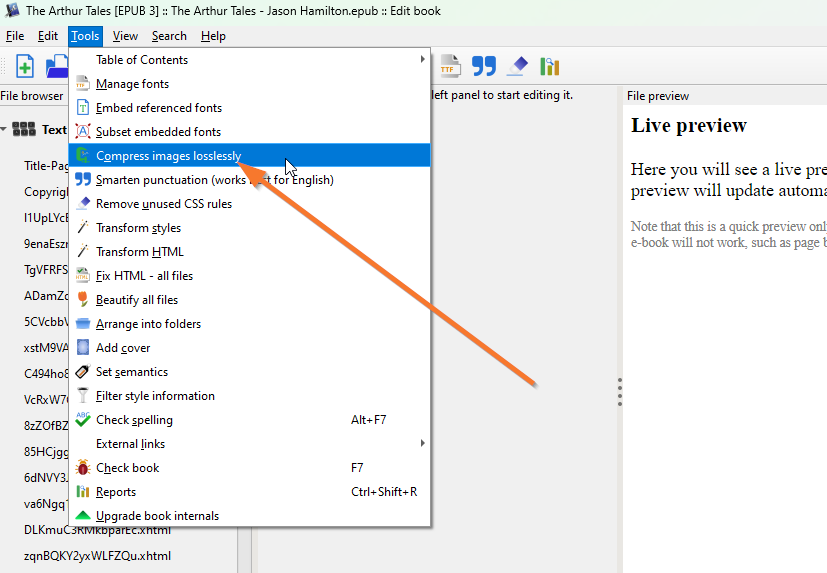Screen dimensions: 827x573
Task: Select the file starting with 85HCjg
Action: 46,452
